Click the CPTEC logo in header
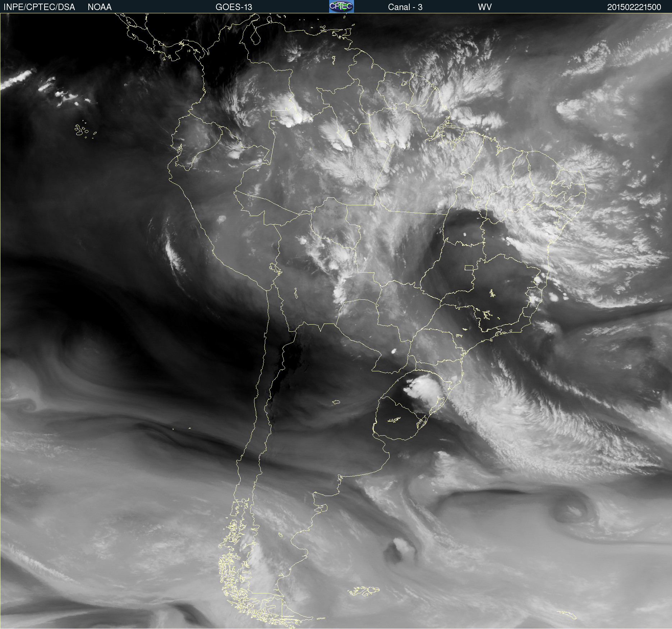 (341, 6)
